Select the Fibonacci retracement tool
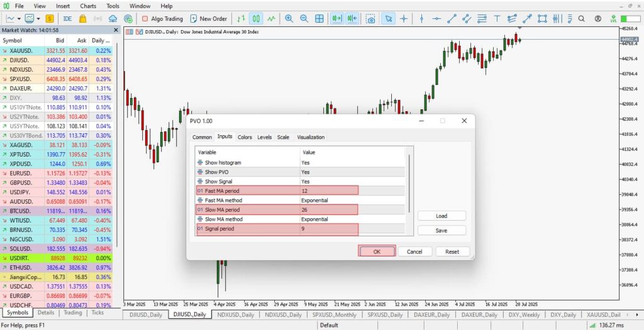This screenshot has height=330, width=644. (482, 18)
